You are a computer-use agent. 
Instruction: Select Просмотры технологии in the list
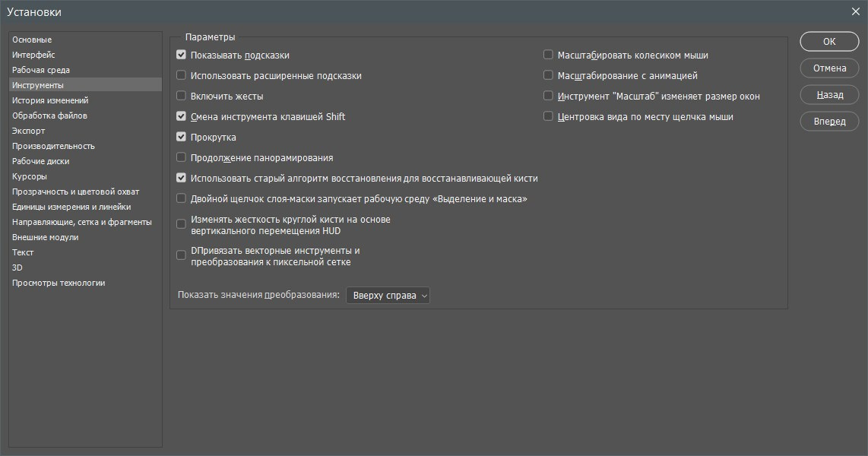pyautogui.click(x=59, y=283)
